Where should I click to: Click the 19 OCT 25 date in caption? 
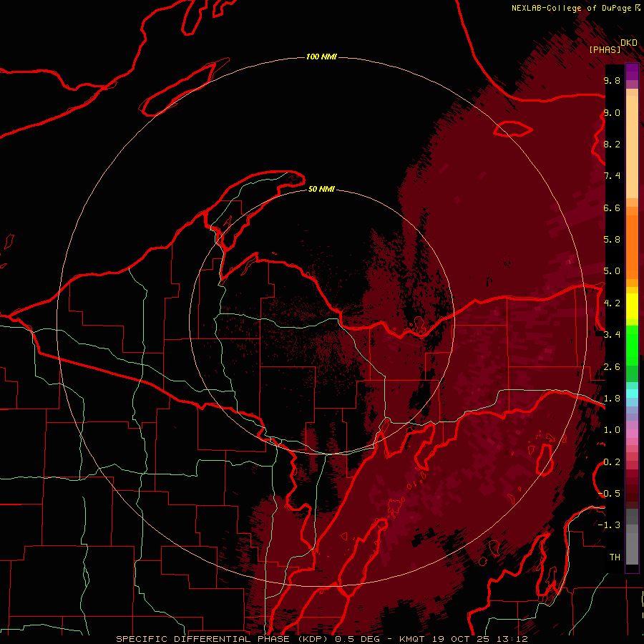point(459,639)
